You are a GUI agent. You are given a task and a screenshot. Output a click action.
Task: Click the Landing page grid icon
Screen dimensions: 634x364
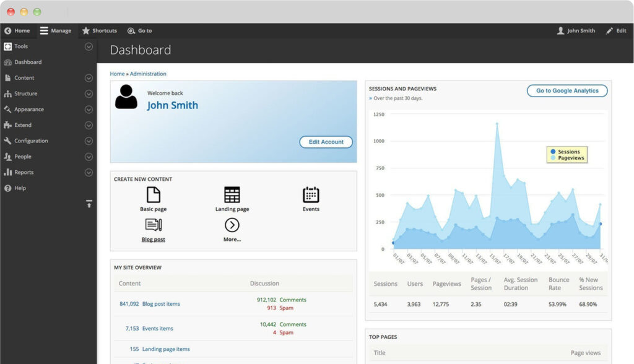tap(232, 195)
